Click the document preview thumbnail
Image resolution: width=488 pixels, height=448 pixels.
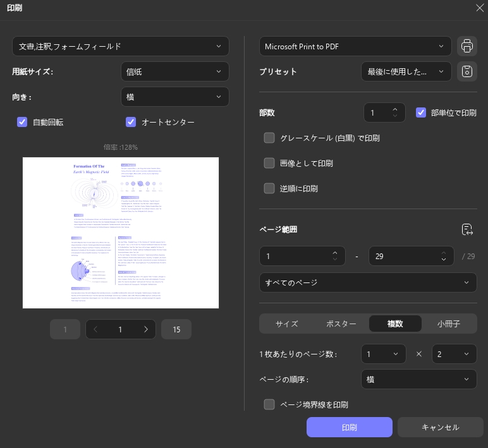pyautogui.click(x=121, y=233)
